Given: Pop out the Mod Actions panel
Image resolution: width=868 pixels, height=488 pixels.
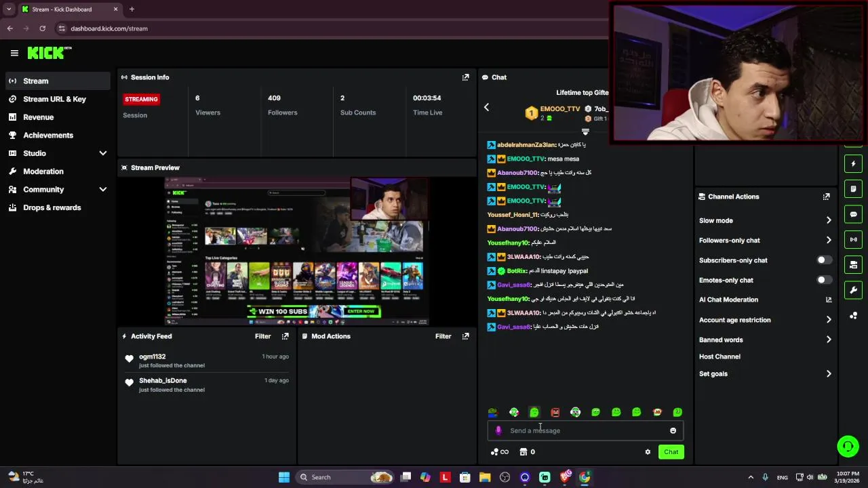Looking at the screenshot, I should (465, 336).
